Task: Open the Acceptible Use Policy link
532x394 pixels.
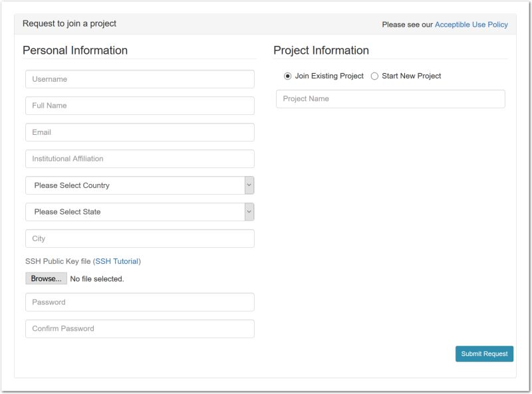Action: (471, 25)
